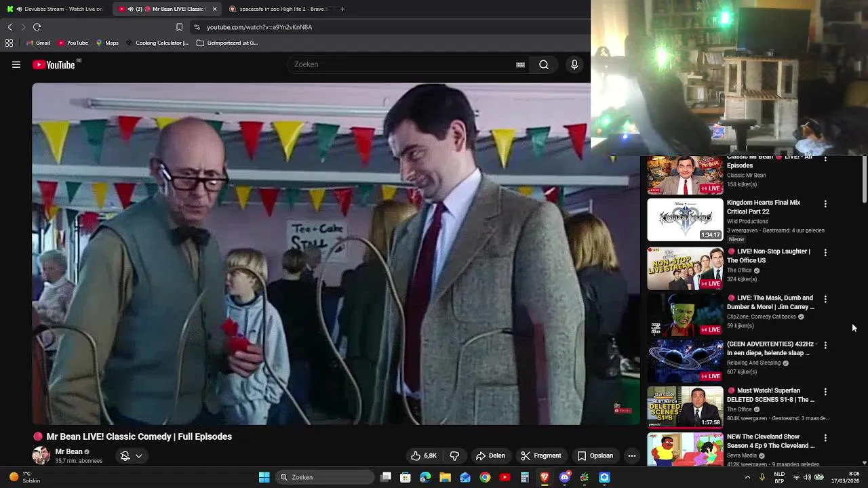
Task: Show hidden system tray icons chevron
Action: point(747,477)
